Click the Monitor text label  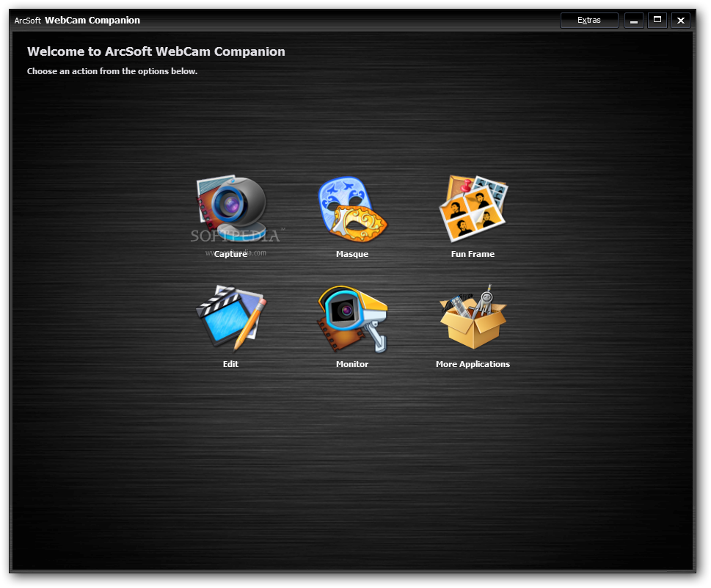[x=352, y=364]
